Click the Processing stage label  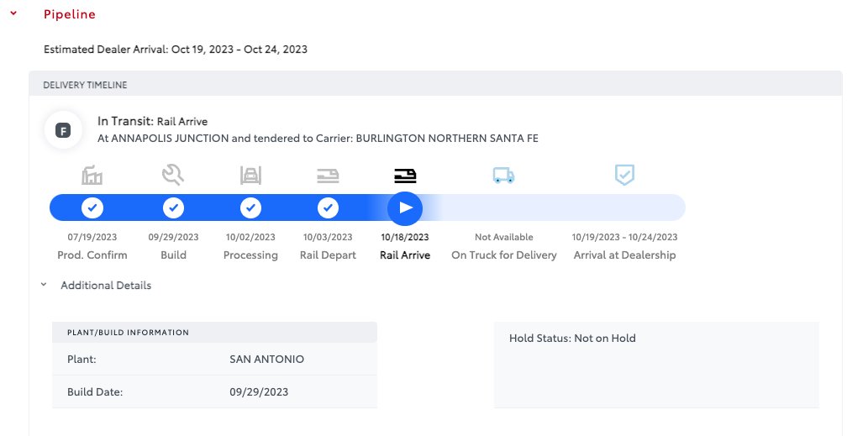tap(250, 255)
